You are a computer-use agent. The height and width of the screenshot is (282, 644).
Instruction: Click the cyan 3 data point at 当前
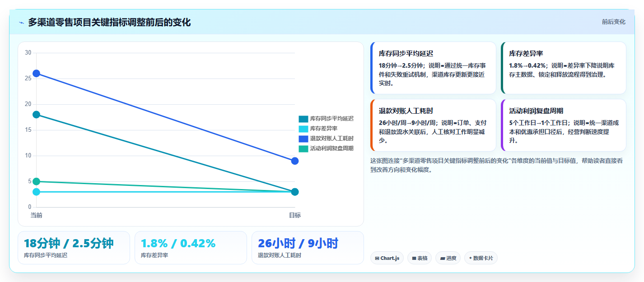pyautogui.click(x=37, y=192)
